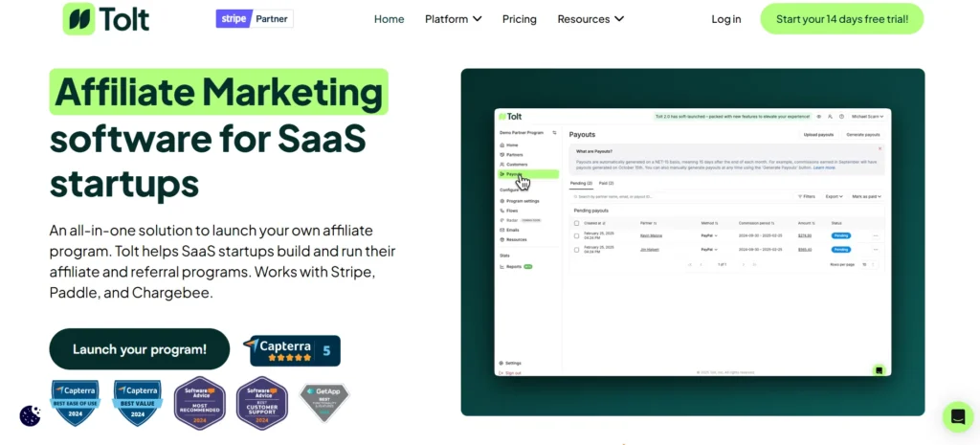Sort by the Commission period column header
Viewport: 980px width, 445px height.
756,223
